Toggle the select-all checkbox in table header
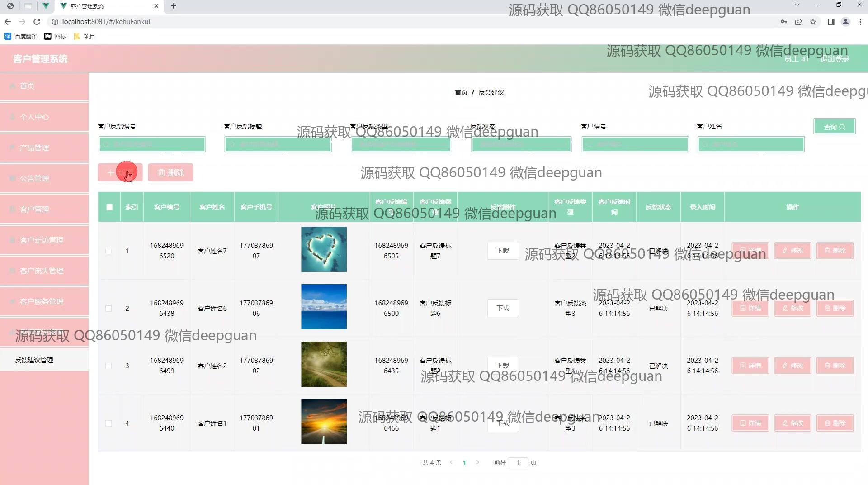 pyautogui.click(x=109, y=207)
